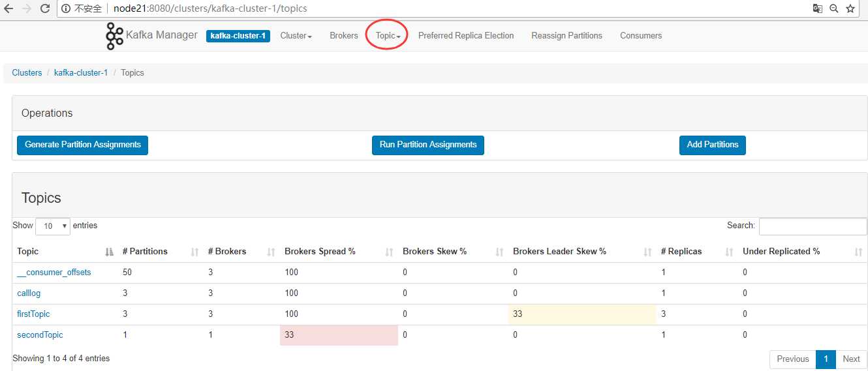This screenshot has height=371, width=868.
Task: Click the browser back arrow
Action: click(9, 8)
